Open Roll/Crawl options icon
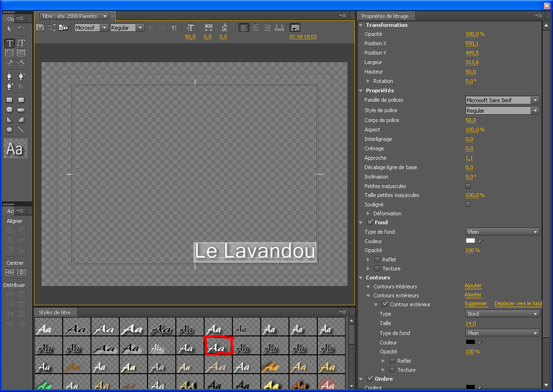 (x=52, y=27)
